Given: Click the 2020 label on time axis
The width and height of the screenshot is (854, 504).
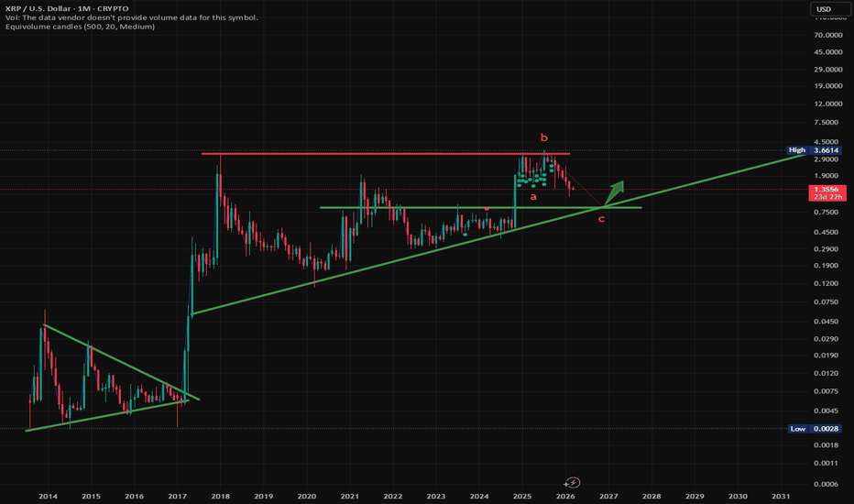Looking at the screenshot, I should pyautogui.click(x=307, y=496).
